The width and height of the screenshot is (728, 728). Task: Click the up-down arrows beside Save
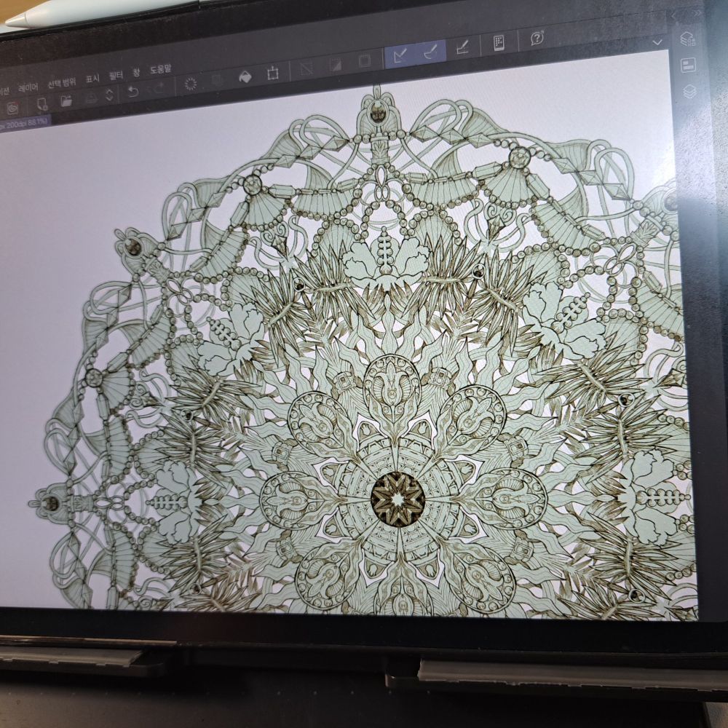(110, 95)
